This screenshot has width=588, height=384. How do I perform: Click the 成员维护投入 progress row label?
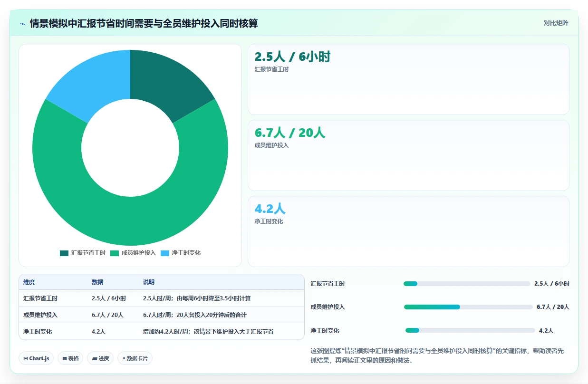point(328,307)
